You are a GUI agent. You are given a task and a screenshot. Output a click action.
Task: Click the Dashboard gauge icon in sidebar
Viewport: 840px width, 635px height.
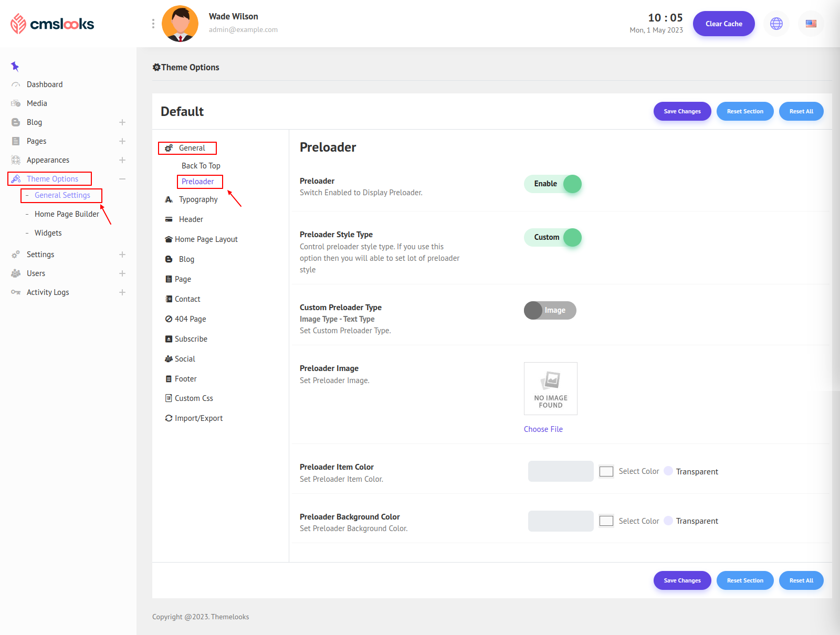click(16, 84)
